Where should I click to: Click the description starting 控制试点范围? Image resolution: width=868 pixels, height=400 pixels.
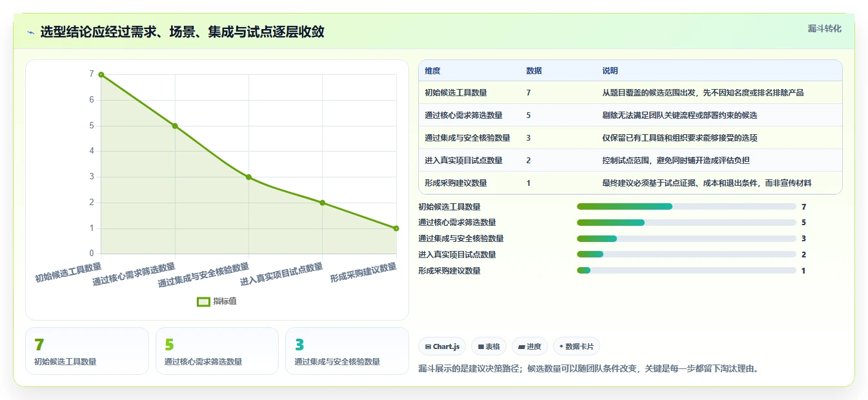pyautogui.click(x=676, y=160)
